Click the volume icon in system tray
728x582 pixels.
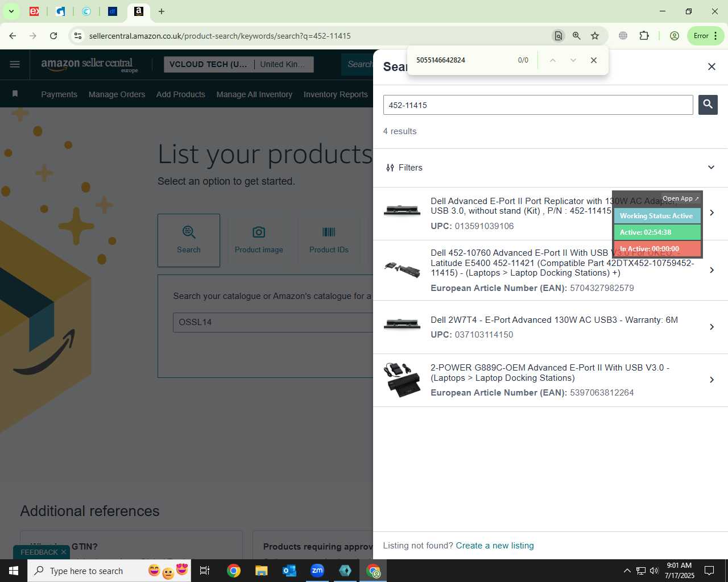(x=654, y=571)
